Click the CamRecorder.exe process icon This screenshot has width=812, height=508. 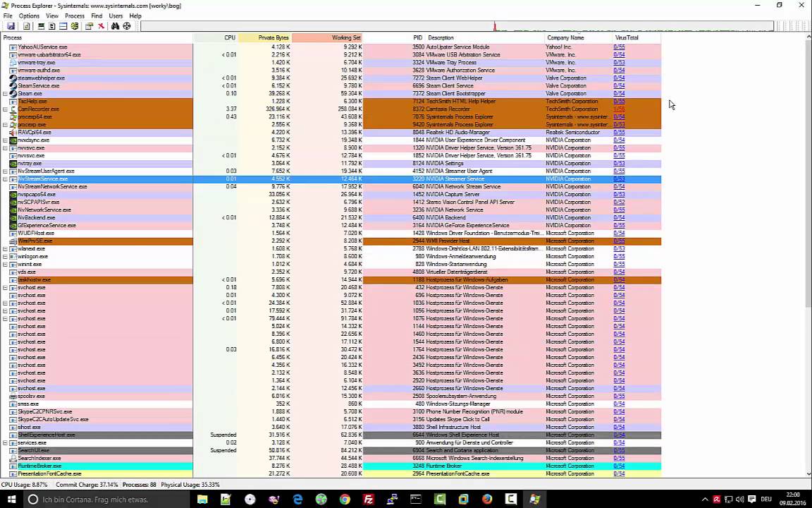point(13,109)
